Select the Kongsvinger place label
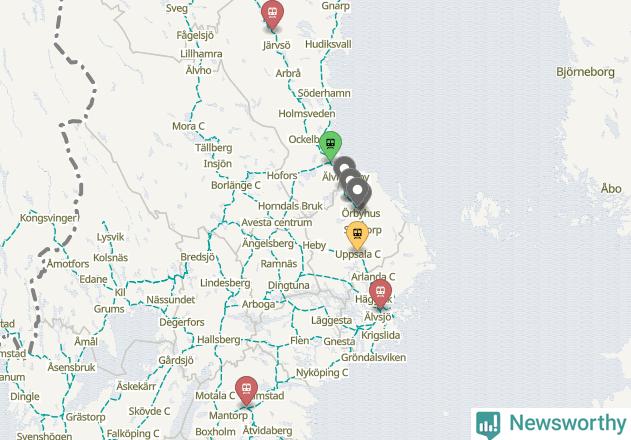 click(x=48, y=218)
